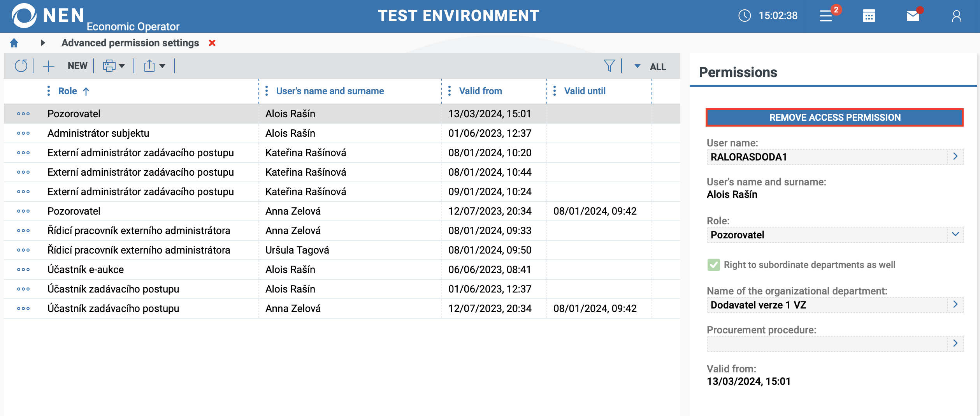Sort by the Role column header
Image resolution: width=980 pixels, height=416 pixels.
(68, 91)
